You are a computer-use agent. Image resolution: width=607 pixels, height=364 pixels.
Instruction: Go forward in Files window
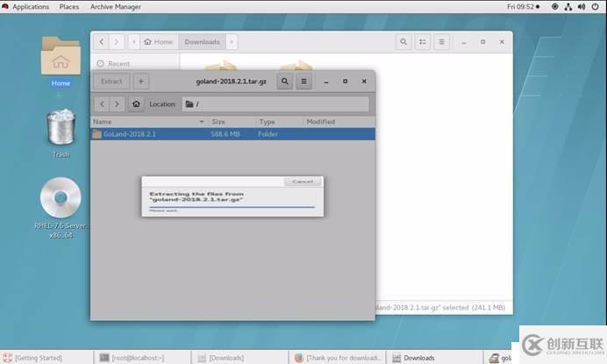(117, 42)
